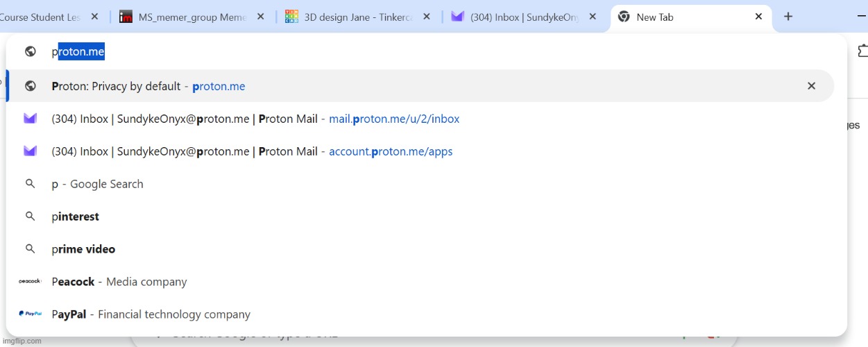Open the extensions puzzle icon
The image size is (868, 347).
click(862, 51)
